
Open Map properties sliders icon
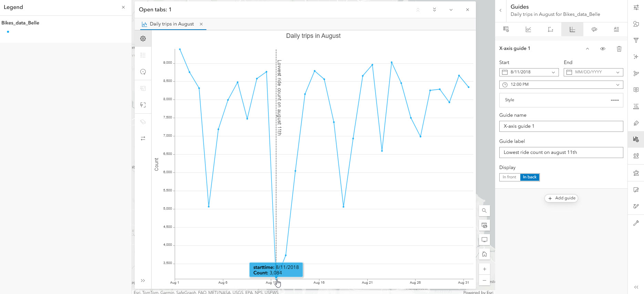636,7
